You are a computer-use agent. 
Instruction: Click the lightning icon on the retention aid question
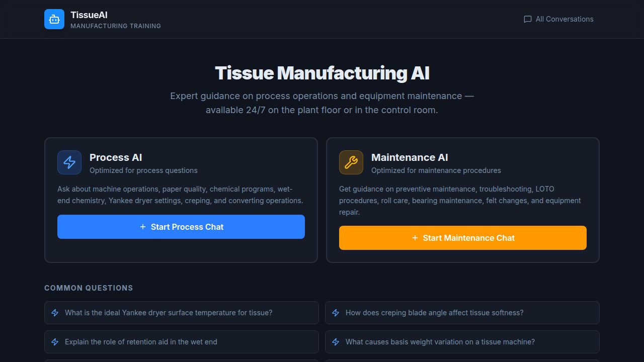[x=55, y=341]
